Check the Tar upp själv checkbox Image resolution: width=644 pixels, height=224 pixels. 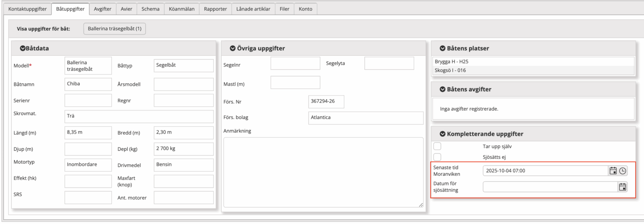click(437, 146)
